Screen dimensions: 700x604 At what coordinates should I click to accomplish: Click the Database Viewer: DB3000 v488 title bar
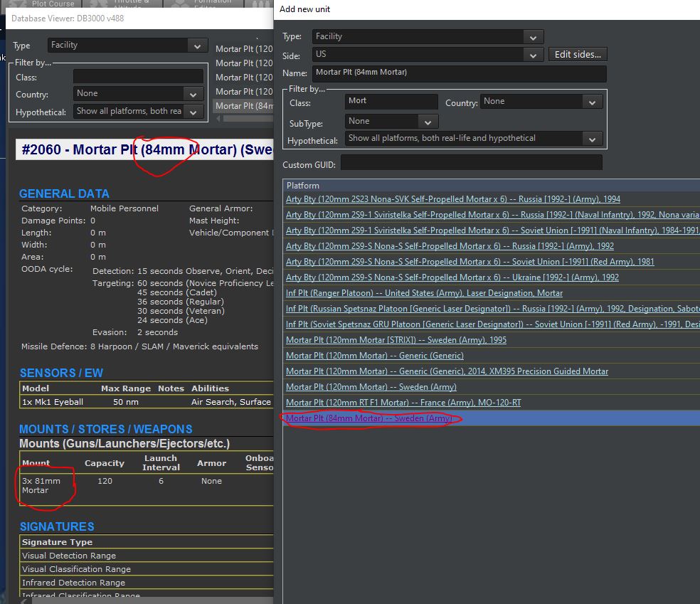coord(139,18)
